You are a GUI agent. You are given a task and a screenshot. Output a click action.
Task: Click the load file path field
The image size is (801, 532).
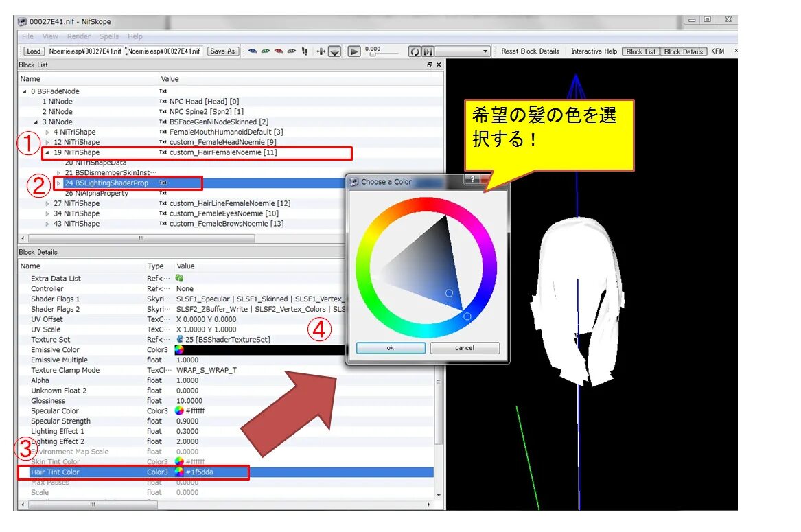click(x=85, y=51)
